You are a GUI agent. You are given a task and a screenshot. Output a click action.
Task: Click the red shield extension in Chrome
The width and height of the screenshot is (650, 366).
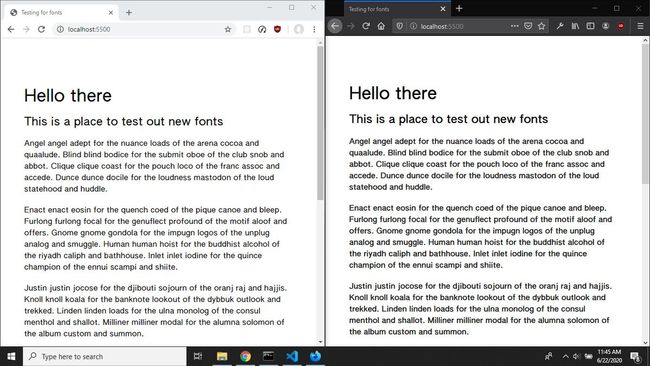pos(277,29)
